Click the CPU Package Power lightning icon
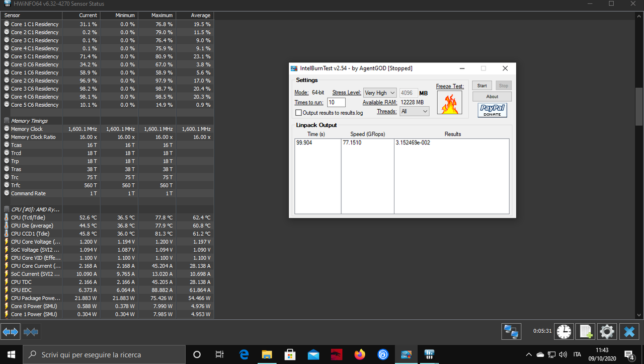This screenshot has height=364, width=644. [7, 298]
